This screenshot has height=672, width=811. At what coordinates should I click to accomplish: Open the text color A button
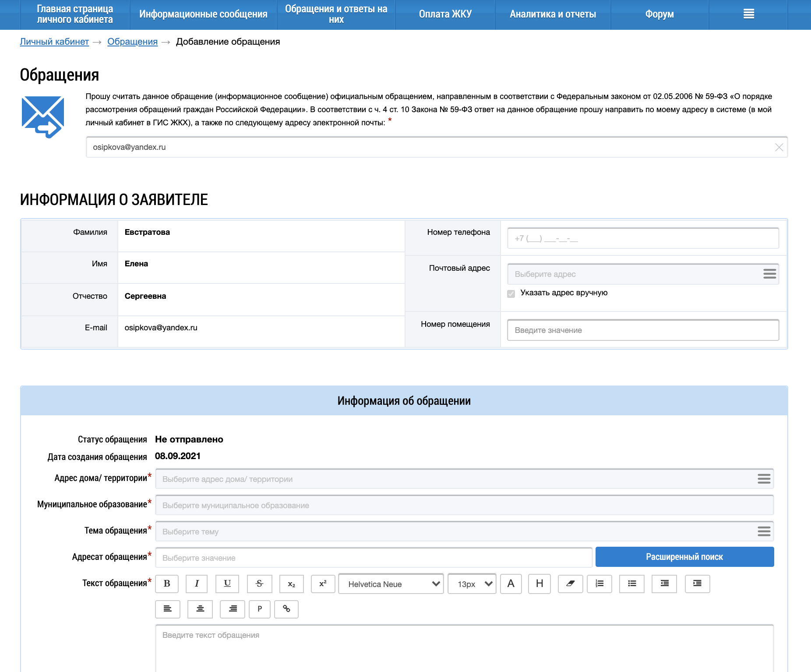(511, 584)
